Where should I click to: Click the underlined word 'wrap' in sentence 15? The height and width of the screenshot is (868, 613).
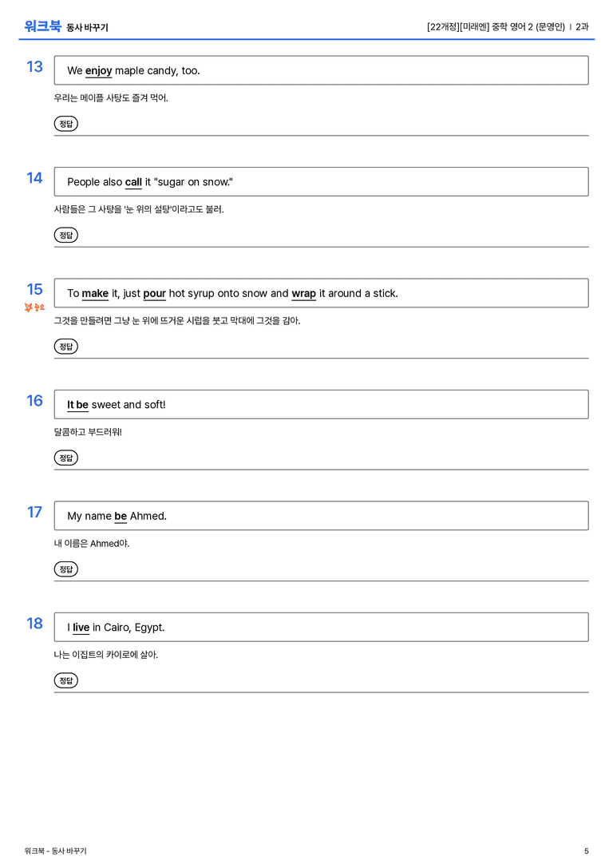pos(304,294)
